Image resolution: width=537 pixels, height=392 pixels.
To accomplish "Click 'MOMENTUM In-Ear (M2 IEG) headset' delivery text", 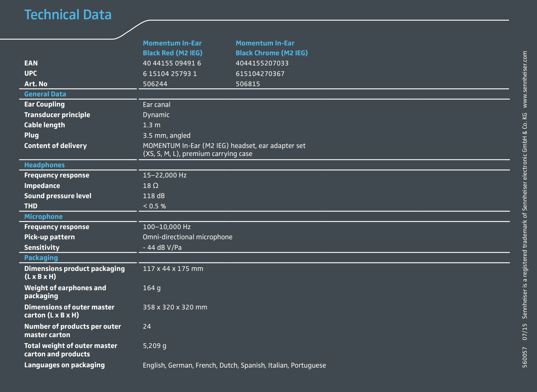I will click(x=200, y=146).
